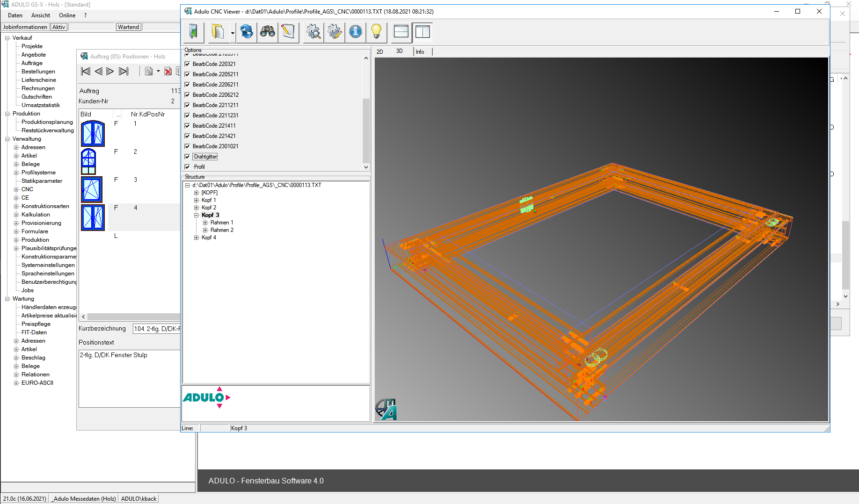Go to last record in Auftrag window
859x504 pixels.
click(124, 71)
